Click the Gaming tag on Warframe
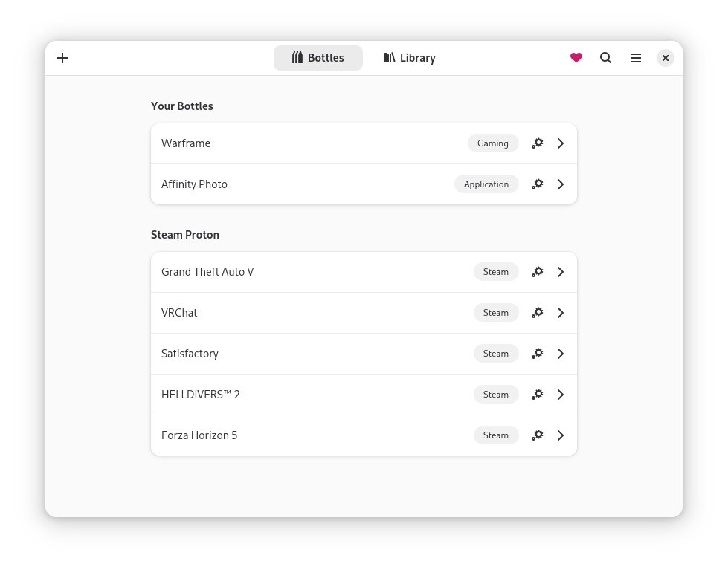This screenshot has height=567, width=728. tap(493, 143)
